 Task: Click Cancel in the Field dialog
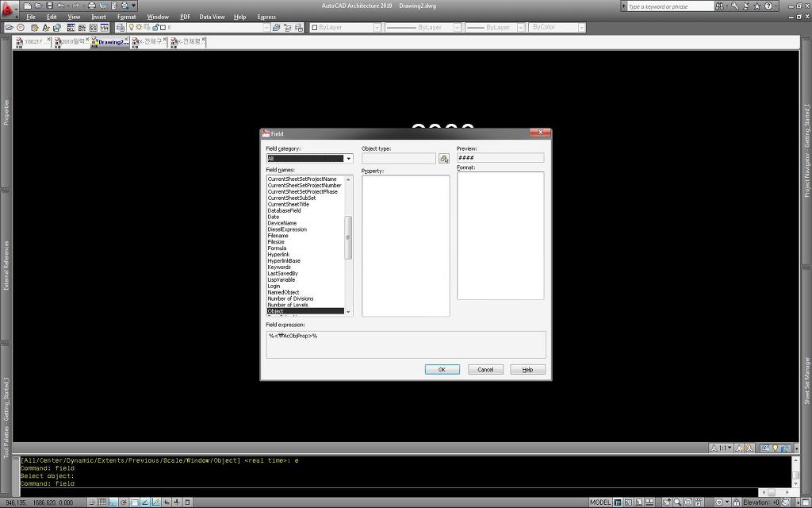[x=485, y=370]
